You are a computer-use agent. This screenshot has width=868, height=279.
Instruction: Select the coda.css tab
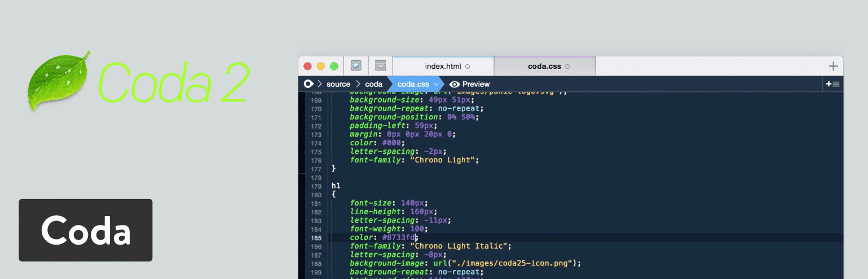(544, 66)
